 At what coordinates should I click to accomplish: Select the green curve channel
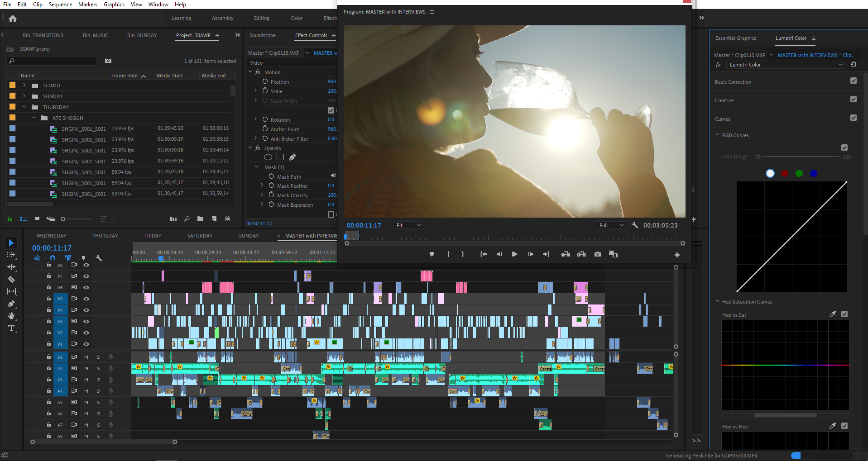tap(799, 173)
